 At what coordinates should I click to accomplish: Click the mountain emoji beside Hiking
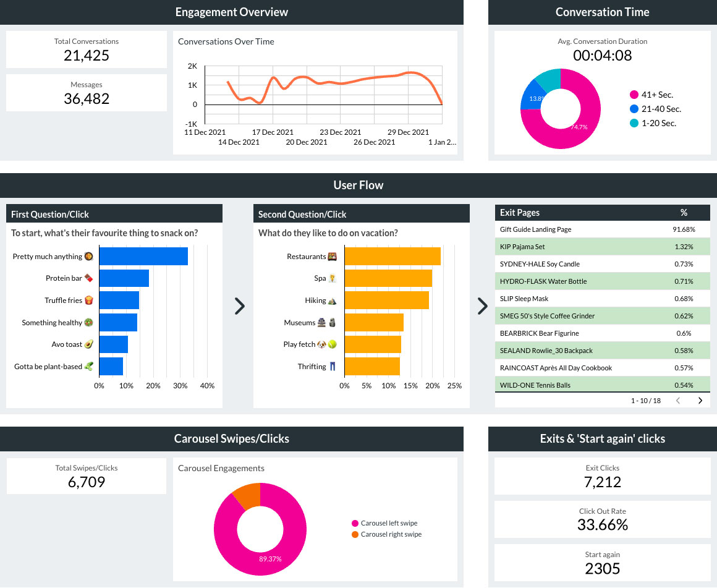[x=333, y=300]
